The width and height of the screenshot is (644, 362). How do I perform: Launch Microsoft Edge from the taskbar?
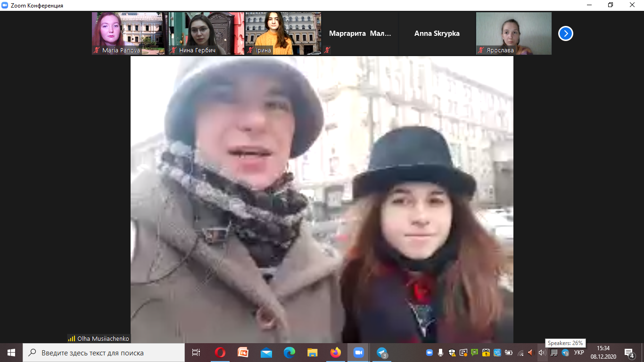coord(289,353)
